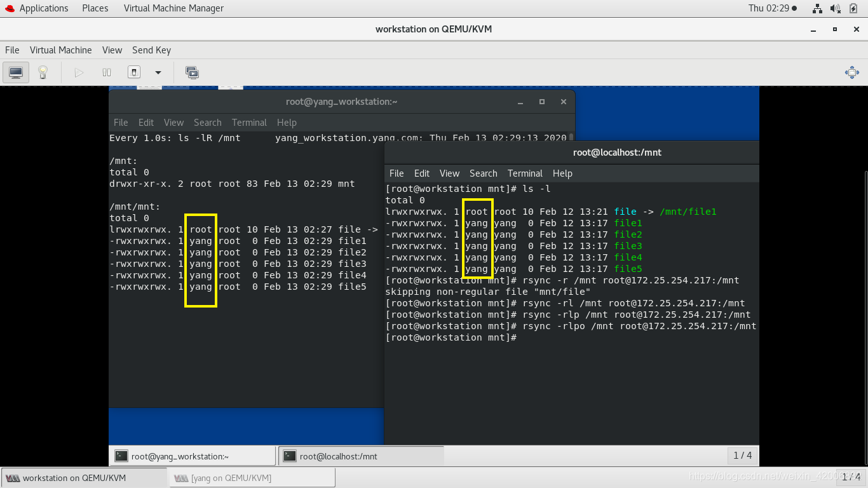This screenshot has width=868, height=488.
Task: Open File menu in root@localhost:/mnt terminal
Action: [x=397, y=173]
